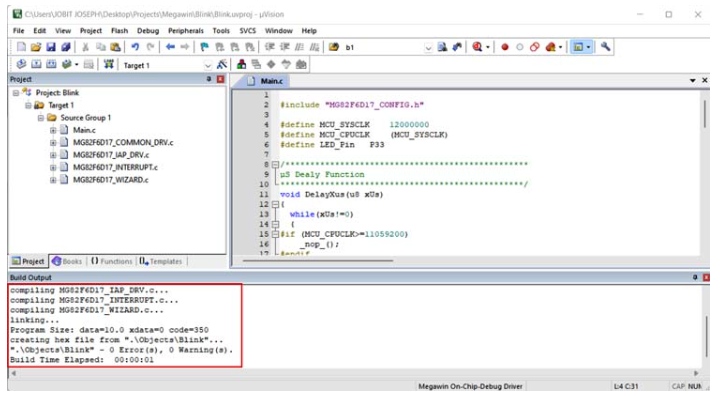Screen dimensions: 722x396
Task: Open the File menu
Action: [x=18, y=31]
